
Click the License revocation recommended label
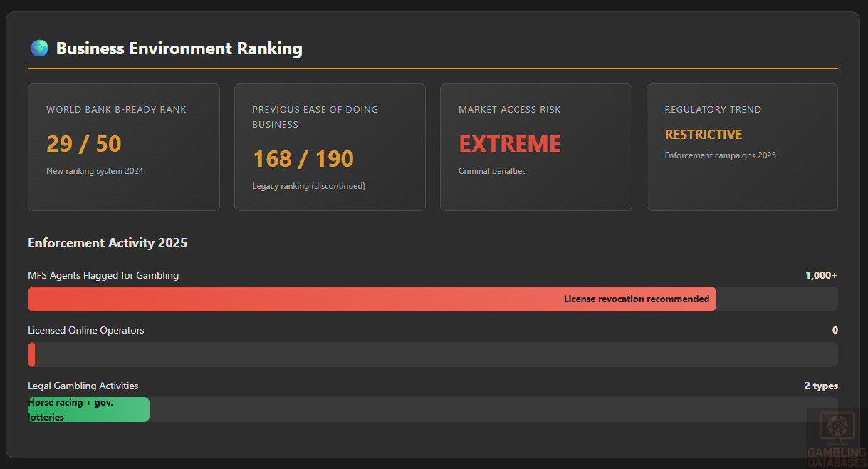(637, 299)
